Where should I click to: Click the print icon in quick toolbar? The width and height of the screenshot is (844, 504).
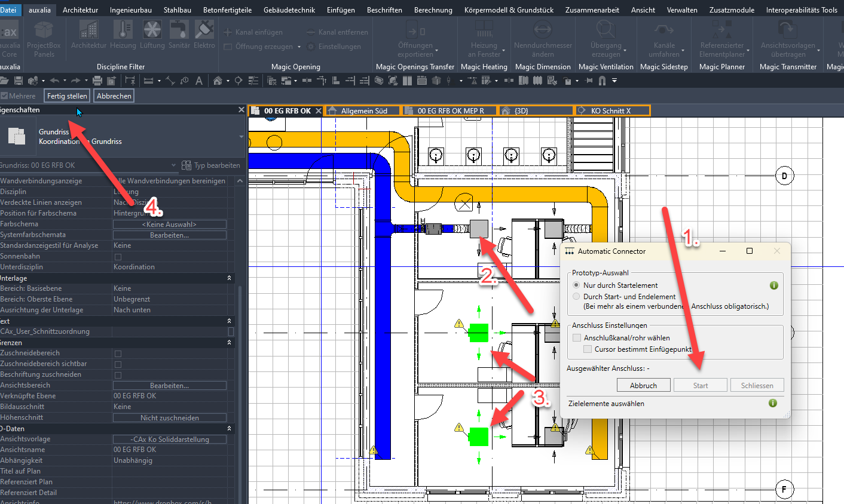(97, 81)
